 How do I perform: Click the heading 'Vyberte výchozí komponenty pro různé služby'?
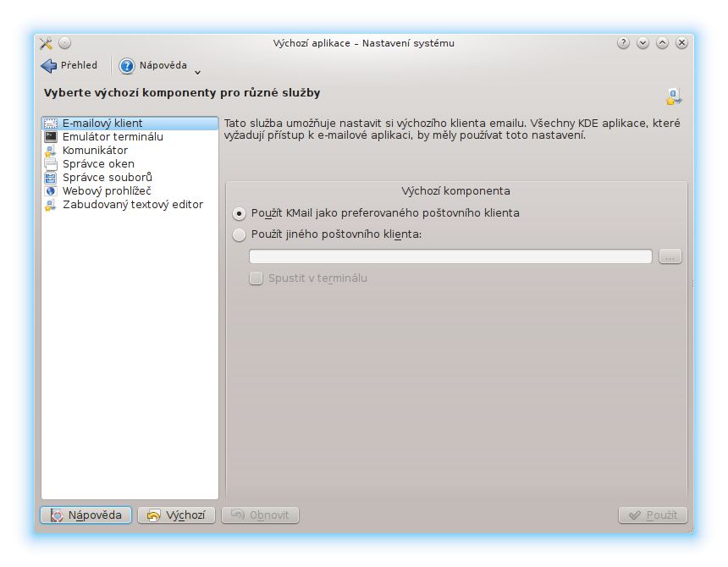click(182, 93)
